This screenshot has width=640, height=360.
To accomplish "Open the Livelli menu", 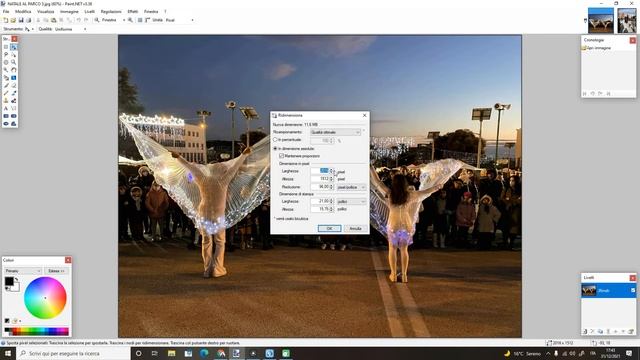I will [x=89, y=11].
